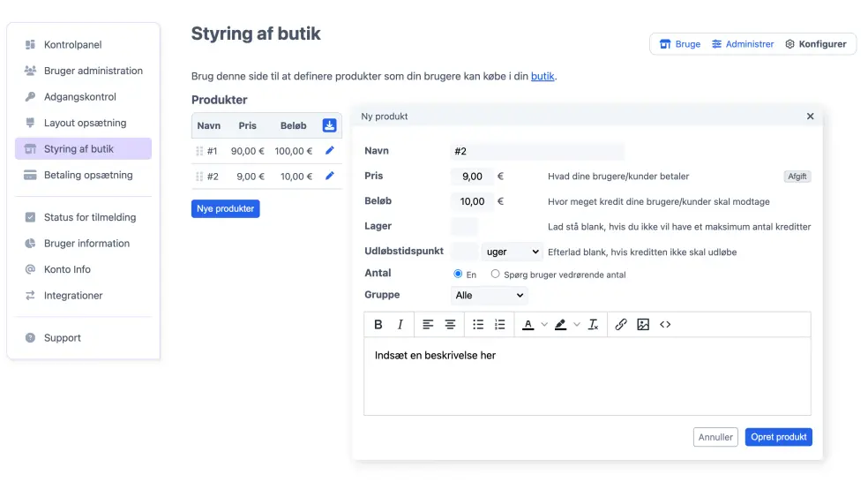Image resolution: width=868 pixels, height=482 pixels.
Task: Click the Lager input field
Action: click(x=464, y=227)
